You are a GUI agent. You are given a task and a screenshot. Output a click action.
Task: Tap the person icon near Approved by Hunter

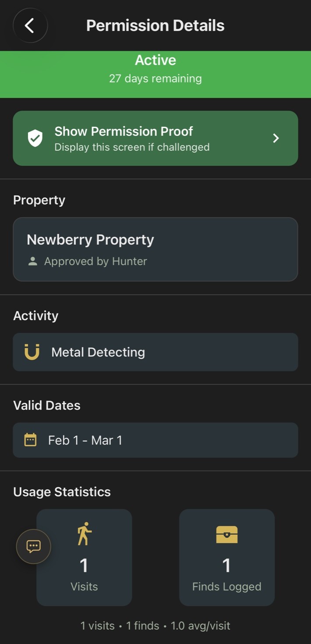[x=33, y=261]
